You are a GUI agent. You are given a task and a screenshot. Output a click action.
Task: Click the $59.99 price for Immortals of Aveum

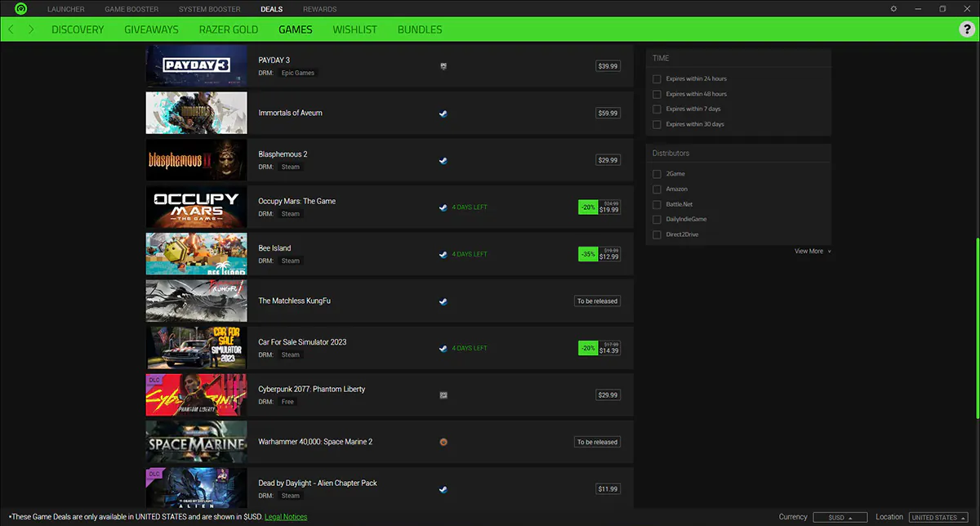[x=608, y=114]
